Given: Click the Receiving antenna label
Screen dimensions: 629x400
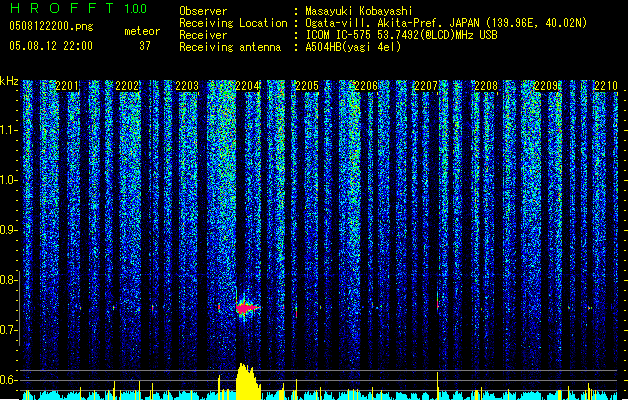Looking at the screenshot, I should (230, 47).
